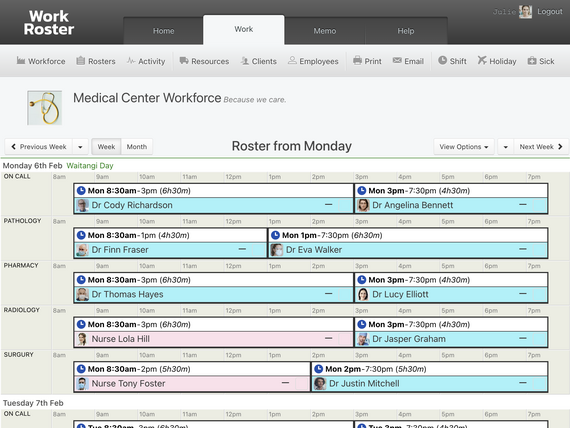This screenshot has width=570, height=428.
Task: Click clock icon on Dr Lucy Elliott shift
Action: [362, 280]
